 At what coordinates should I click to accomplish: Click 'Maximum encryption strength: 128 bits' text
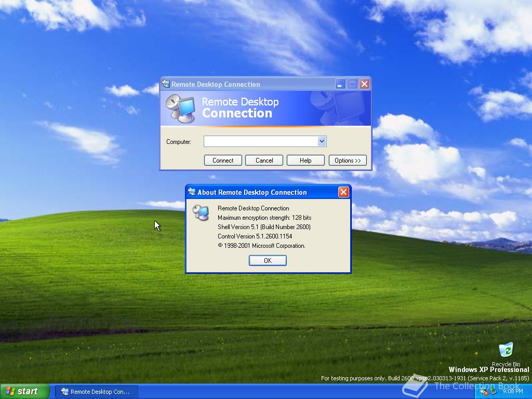point(264,218)
